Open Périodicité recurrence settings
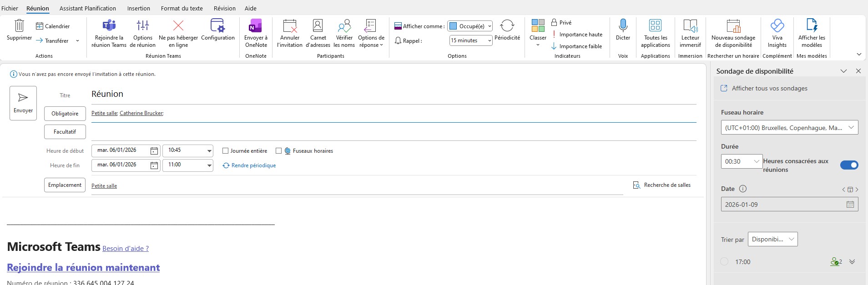 (507, 30)
